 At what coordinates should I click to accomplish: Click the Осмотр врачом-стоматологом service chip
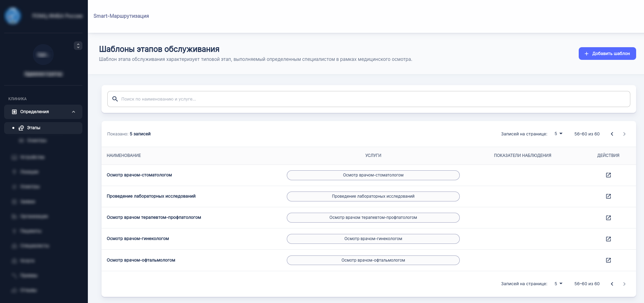373,175
